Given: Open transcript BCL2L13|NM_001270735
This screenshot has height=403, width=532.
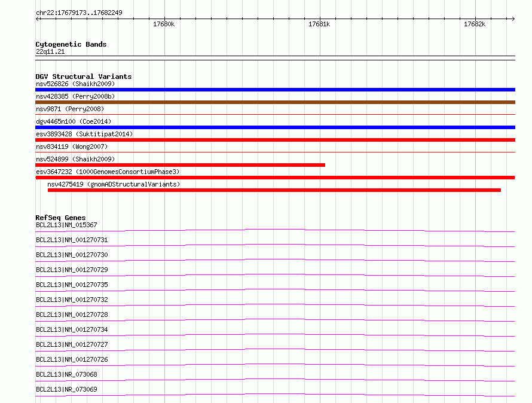Looking at the screenshot, I should 72,285.
